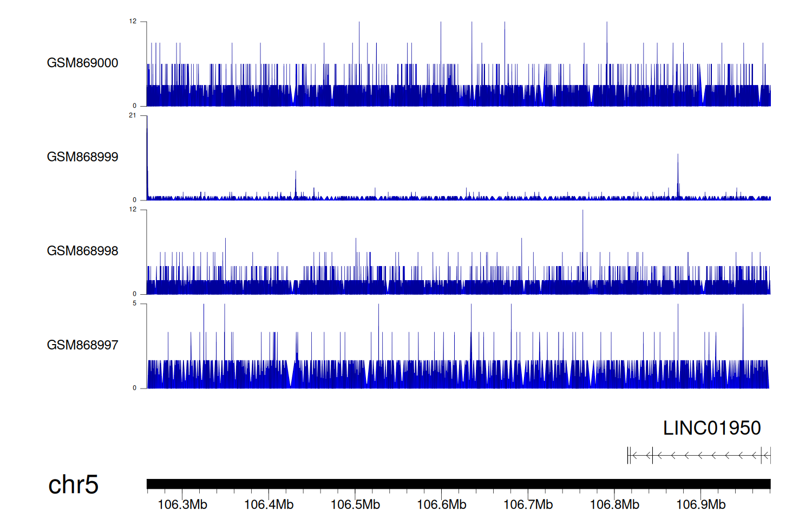This screenshot has height=531, width=812.
Task: Select the 106.8Mb axis tick label
Action: 614,505
